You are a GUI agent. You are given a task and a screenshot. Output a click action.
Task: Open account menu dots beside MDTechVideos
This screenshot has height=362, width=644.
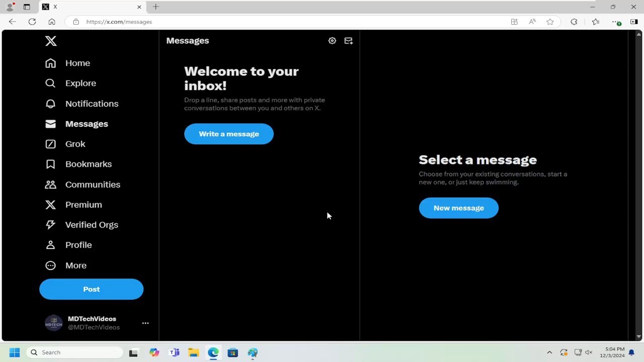click(x=145, y=323)
